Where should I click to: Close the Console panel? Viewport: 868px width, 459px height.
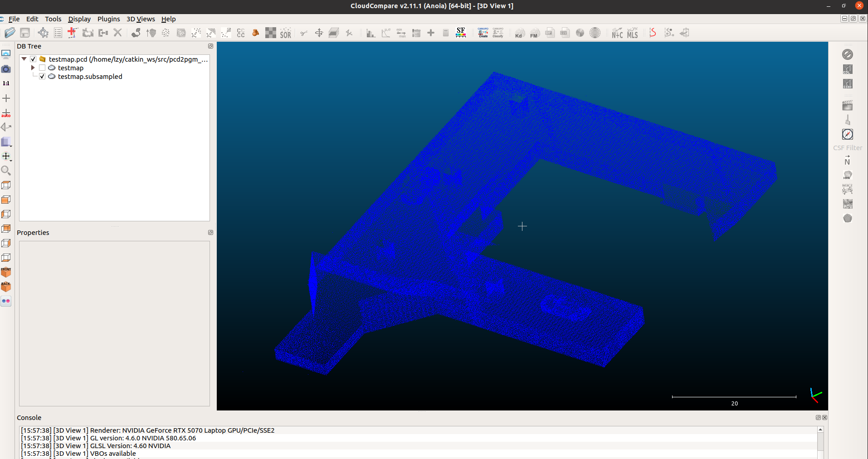pyautogui.click(x=825, y=418)
